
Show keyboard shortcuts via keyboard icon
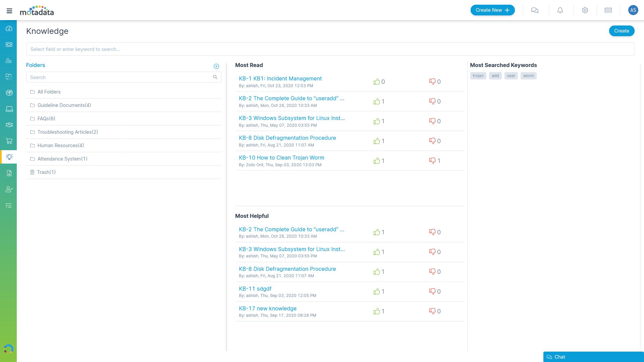608,10
